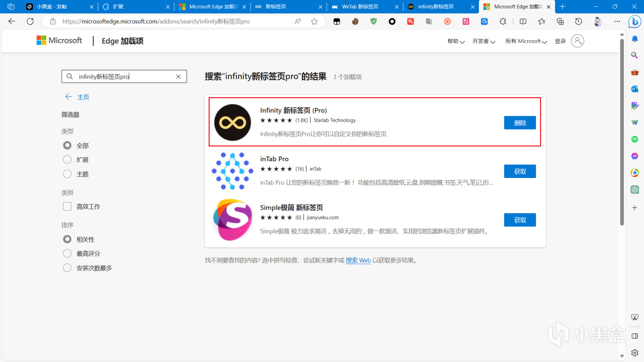The width and height of the screenshot is (644, 362).
Task: Click the 搜索 Web link
Action: (358, 260)
